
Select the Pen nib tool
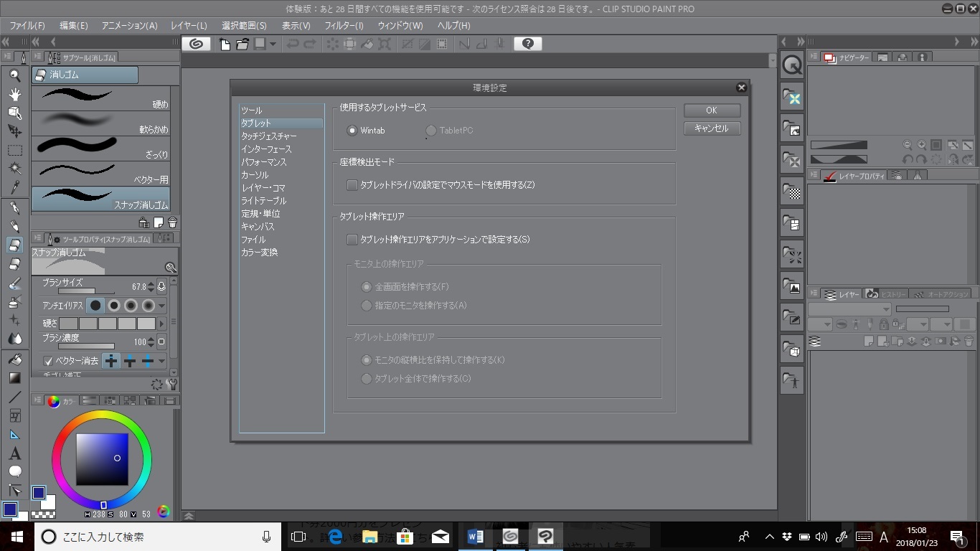[14, 207]
